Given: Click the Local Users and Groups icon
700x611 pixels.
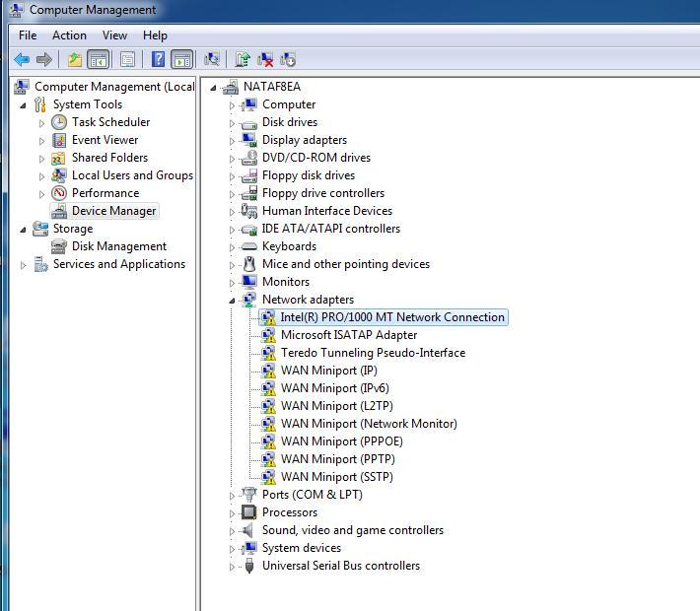Looking at the screenshot, I should point(59,175).
